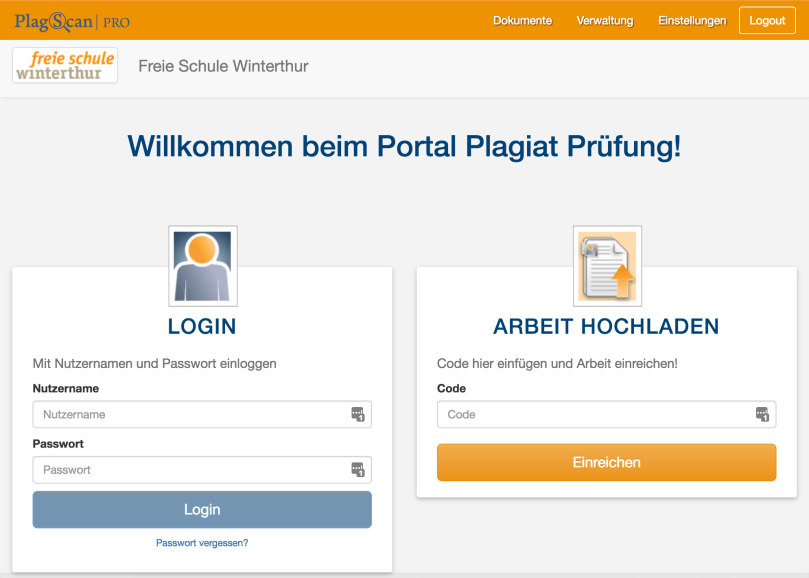Click the ARBEIT HOCHLADEN heading

606,327
